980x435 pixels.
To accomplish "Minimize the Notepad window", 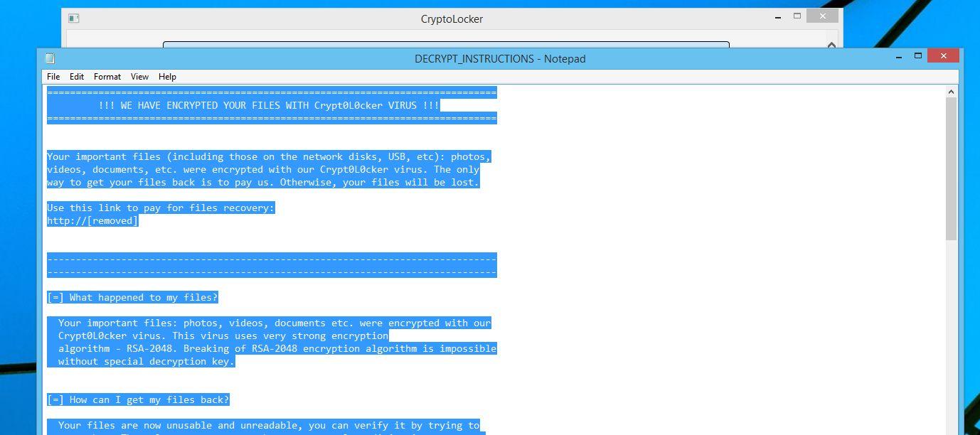I will tap(900, 57).
